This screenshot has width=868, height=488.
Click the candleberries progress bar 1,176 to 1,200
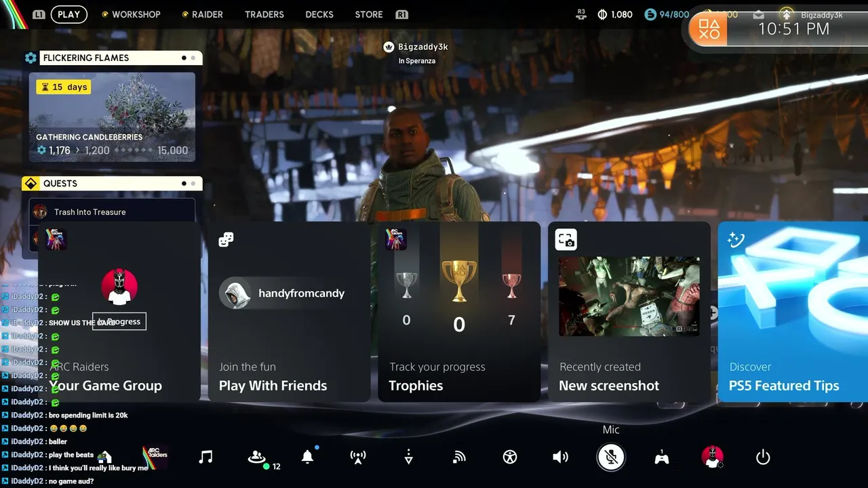tap(112, 150)
